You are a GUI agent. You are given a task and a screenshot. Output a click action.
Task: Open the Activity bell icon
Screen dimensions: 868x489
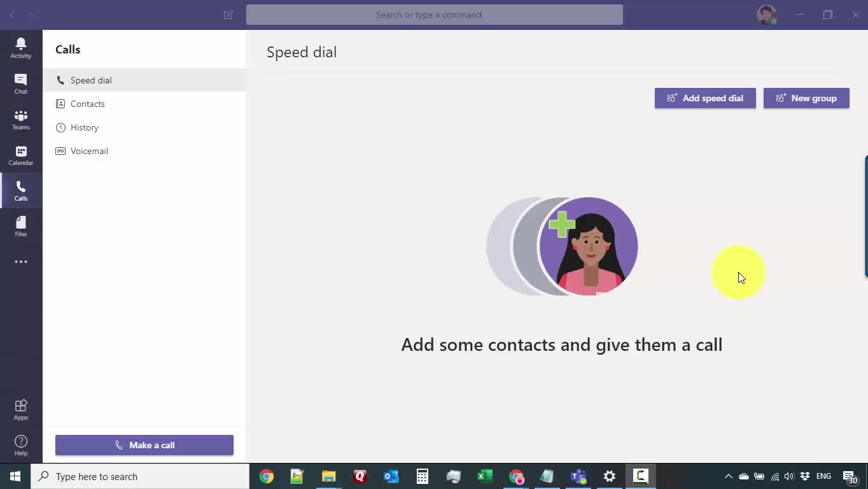21,48
